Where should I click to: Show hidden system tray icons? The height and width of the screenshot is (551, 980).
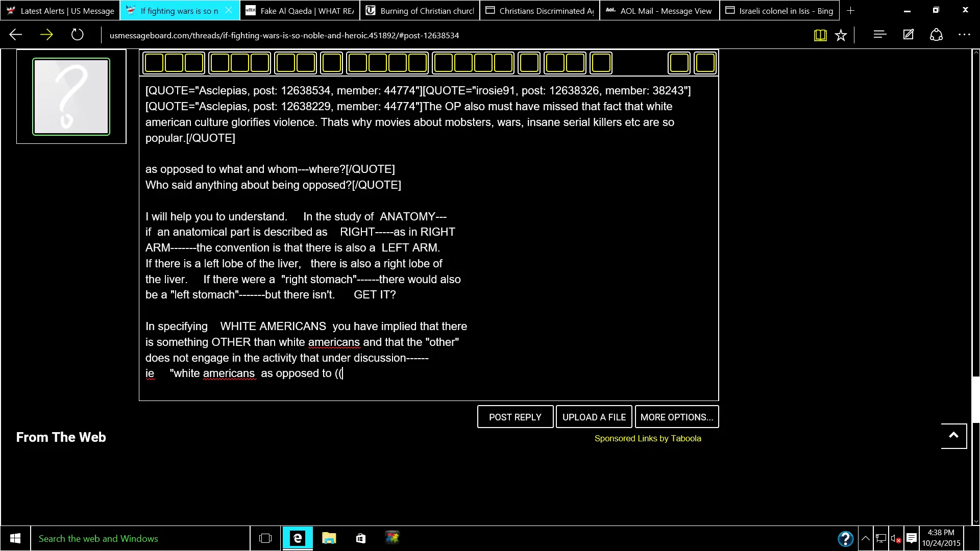tap(866, 538)
